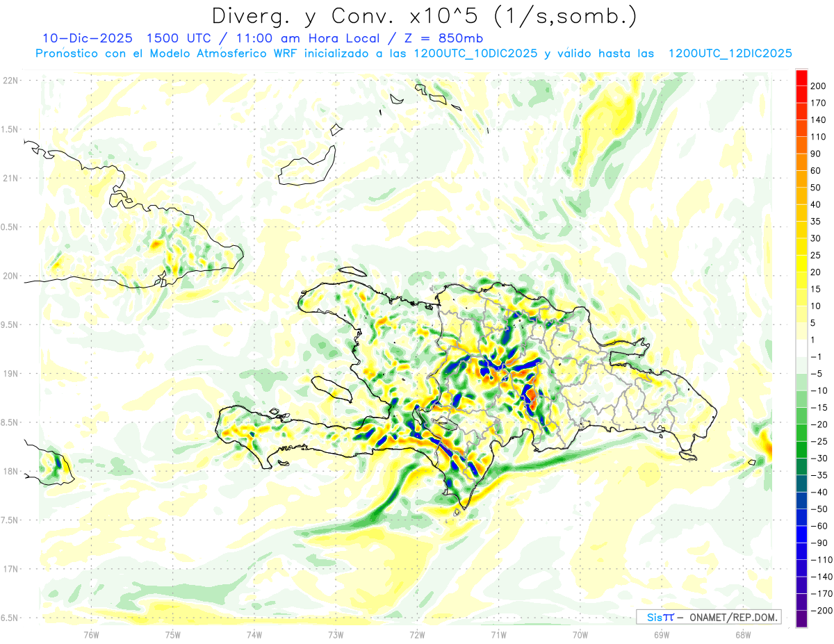Viewport: 834px width, 644px height.
Task: Click the '60' color-scale label
Action: 816,171
